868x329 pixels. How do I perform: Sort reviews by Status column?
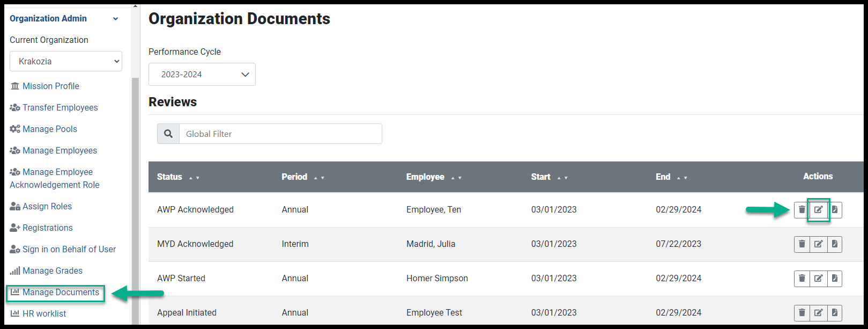tap(178, 177)
